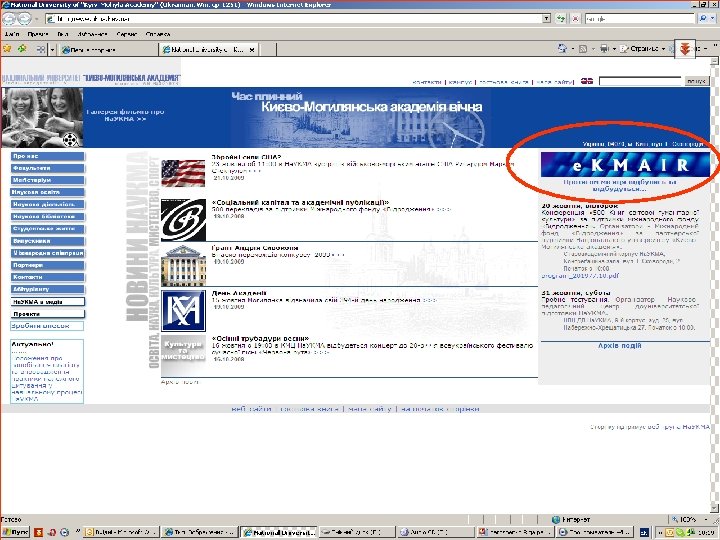Click the browser Forward arrow button
Image resolution: width=720 pixels, height=540 pixels.
click(x=25, y=18)
